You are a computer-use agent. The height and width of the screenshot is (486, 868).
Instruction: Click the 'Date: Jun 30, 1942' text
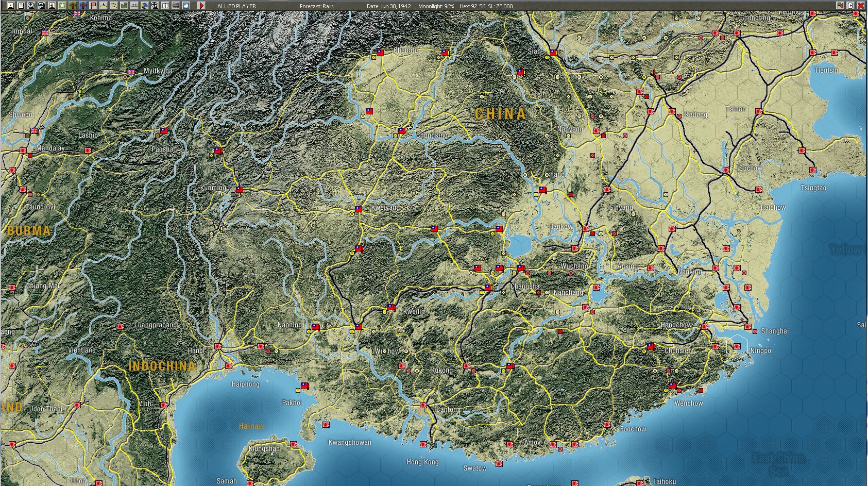click(389, 6)
